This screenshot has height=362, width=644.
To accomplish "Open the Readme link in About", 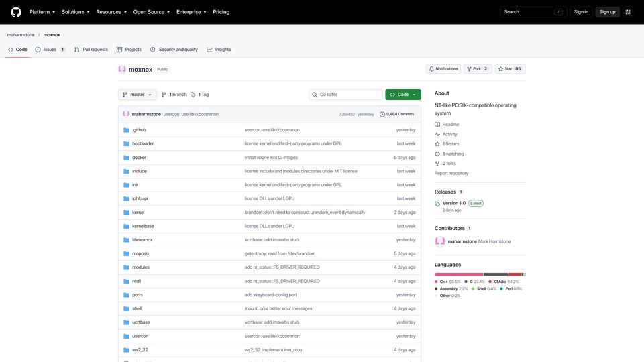I will tap(447, 125).
